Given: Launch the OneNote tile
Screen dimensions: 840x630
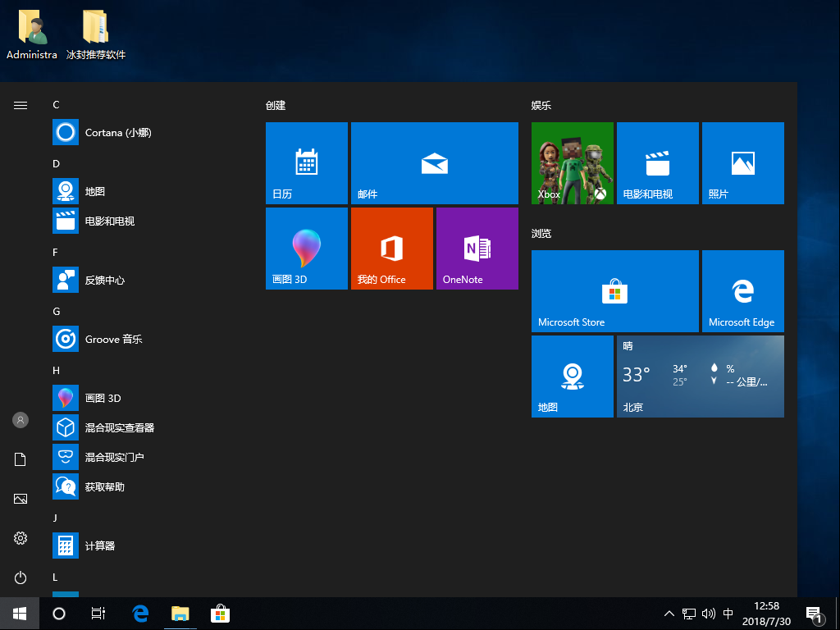Looking at the screenshot, I should 477,249.
